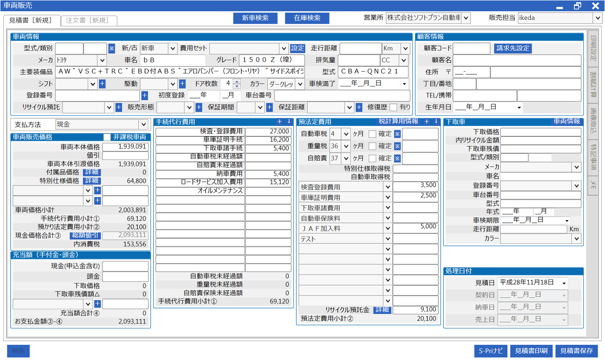Open the 自動車税 months dropdown
Viewport: 605px width, 364px height.
pyautogui.click(x=346, y=134)
